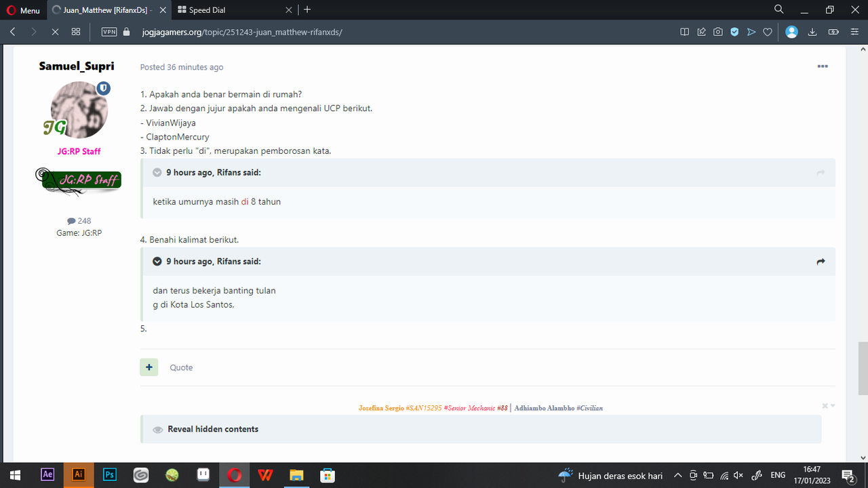Toggle the ad blocker shield icon
Screen dimensions: 868x488
point(734,32)
